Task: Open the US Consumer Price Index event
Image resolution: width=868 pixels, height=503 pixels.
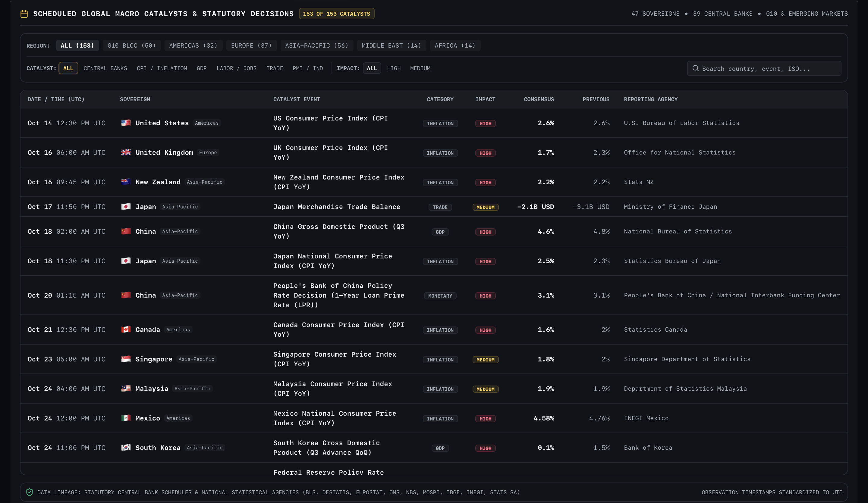Action: [x=331, y=123]
